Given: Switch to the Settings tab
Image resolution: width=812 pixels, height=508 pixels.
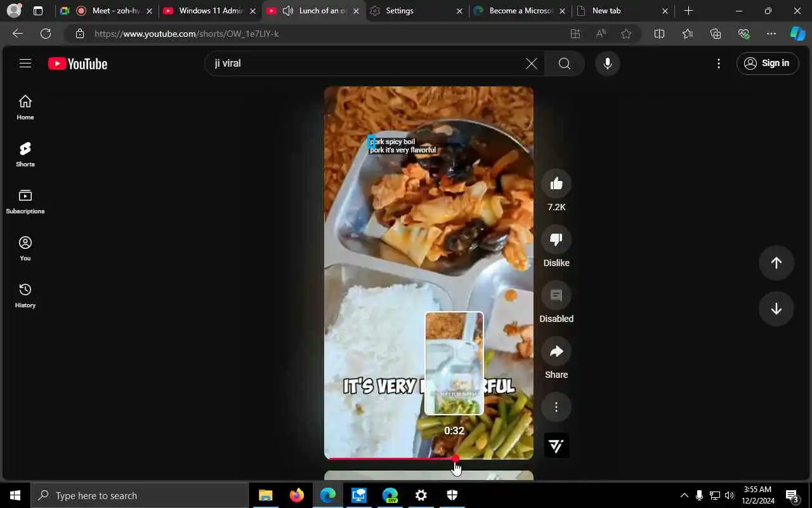Looking at the screenshot, I should 416,11.
